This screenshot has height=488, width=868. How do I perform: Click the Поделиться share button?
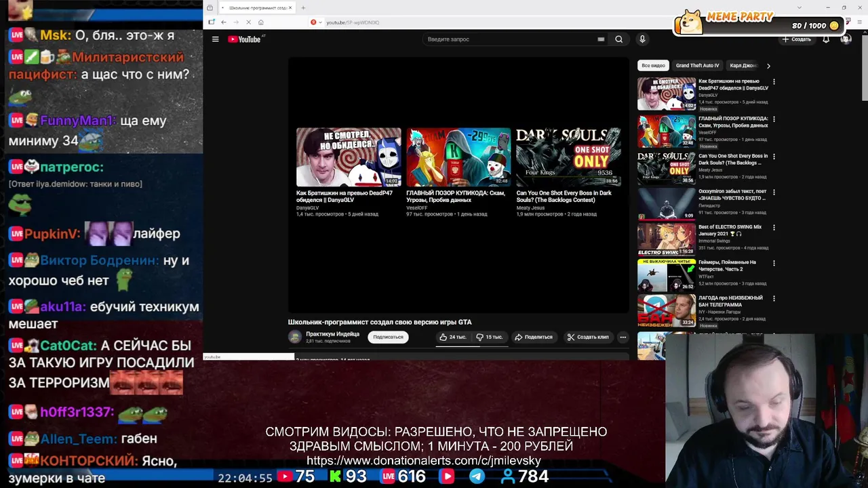click(x=533, y=337)
